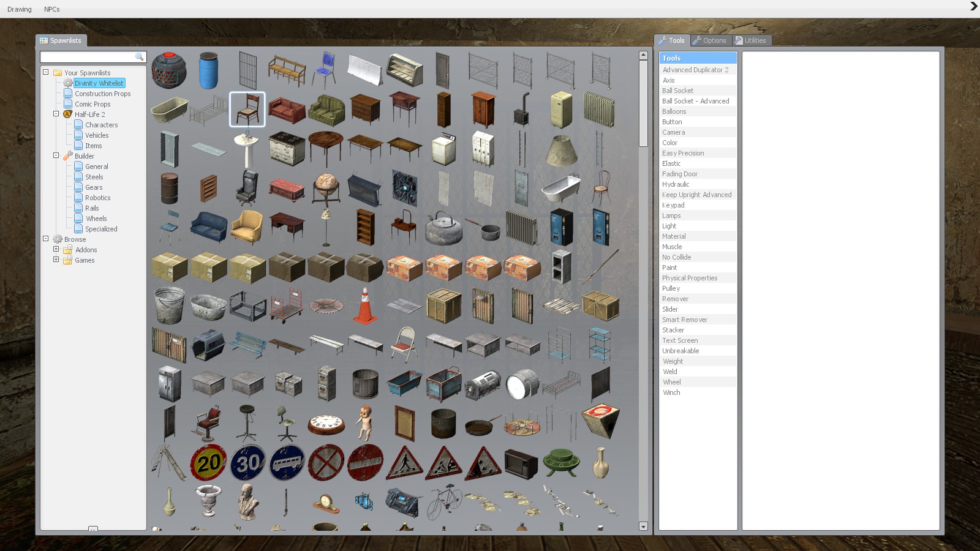Switch to the Utilities tab
Viewport: 980px width, 551px height.
click(x=751, y=40)
